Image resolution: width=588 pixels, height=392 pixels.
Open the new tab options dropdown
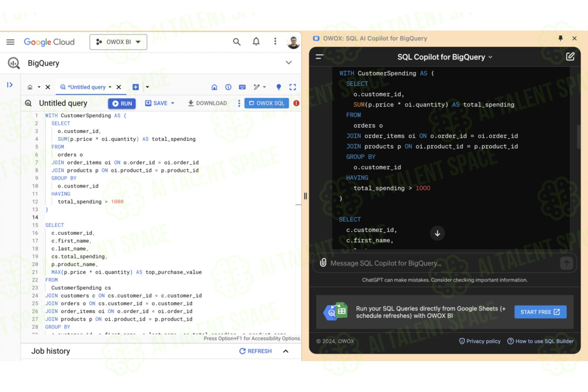pos(147,87)
